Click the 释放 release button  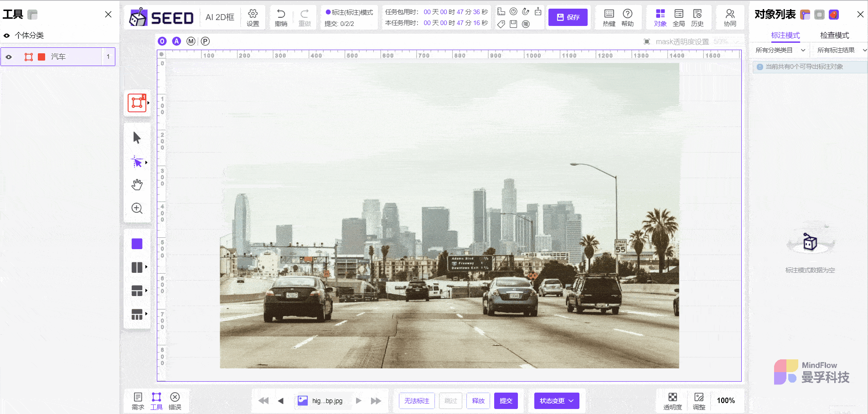[x=478, y=401]
